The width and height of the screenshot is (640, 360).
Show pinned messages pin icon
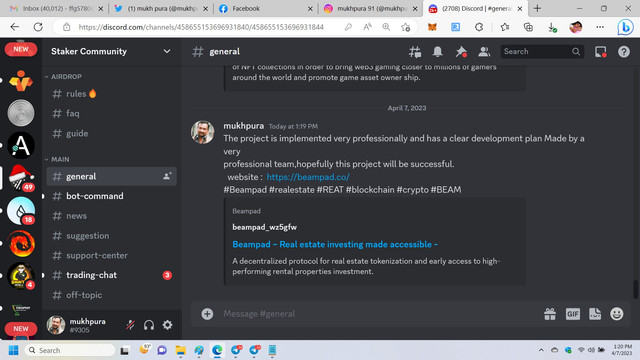(461, 52)
